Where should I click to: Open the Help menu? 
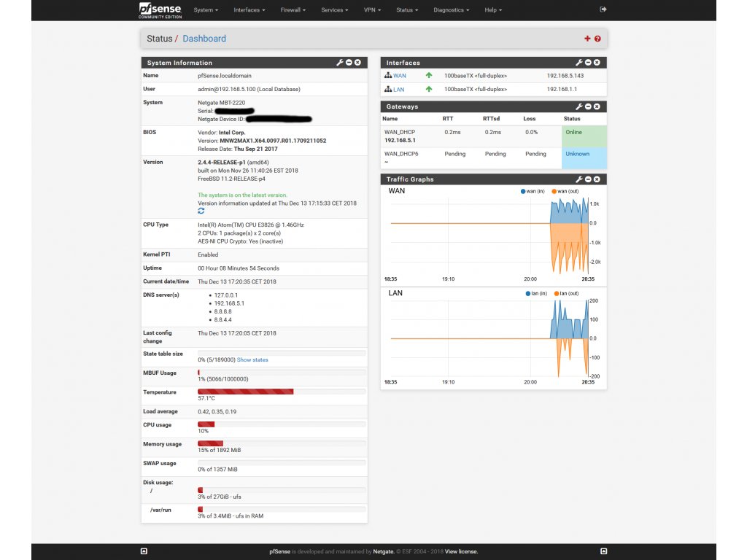493,10
